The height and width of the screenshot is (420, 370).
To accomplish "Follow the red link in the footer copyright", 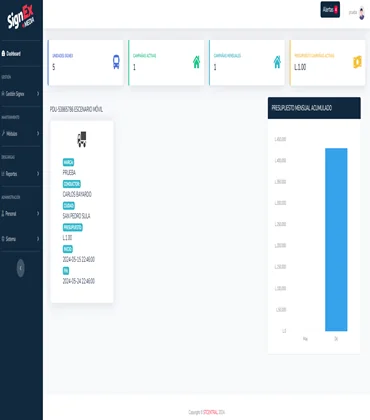I will point(210,412).
